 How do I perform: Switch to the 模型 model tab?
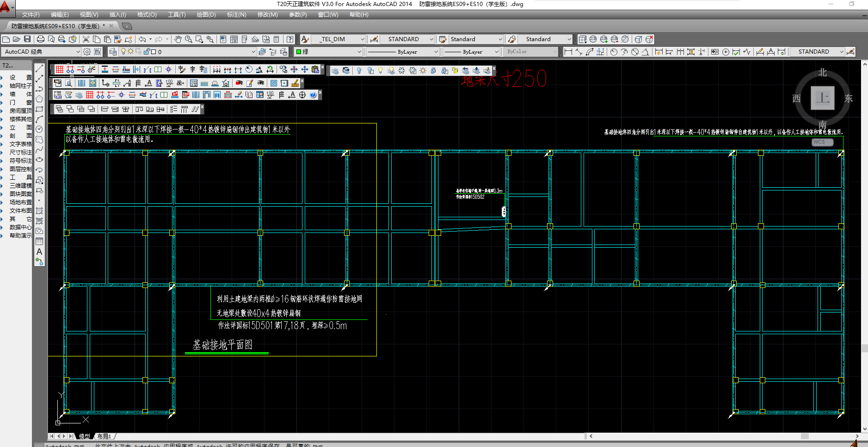(84, 436)
